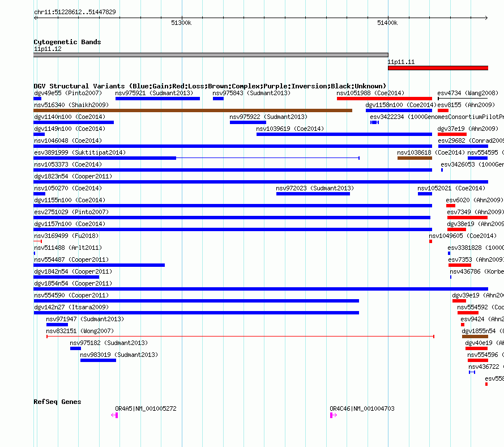Click the dgv1140n100 (Coe2014) variant label

tap(70, 117)
